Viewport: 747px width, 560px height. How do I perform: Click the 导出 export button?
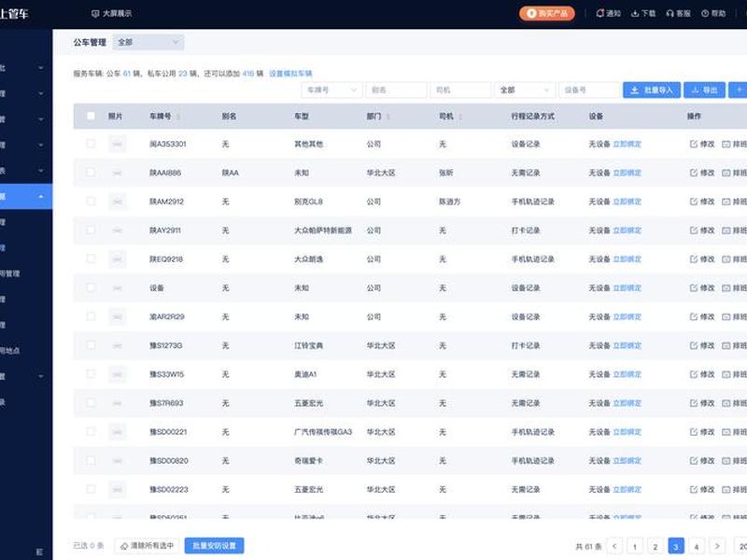[x=705, y=90]
